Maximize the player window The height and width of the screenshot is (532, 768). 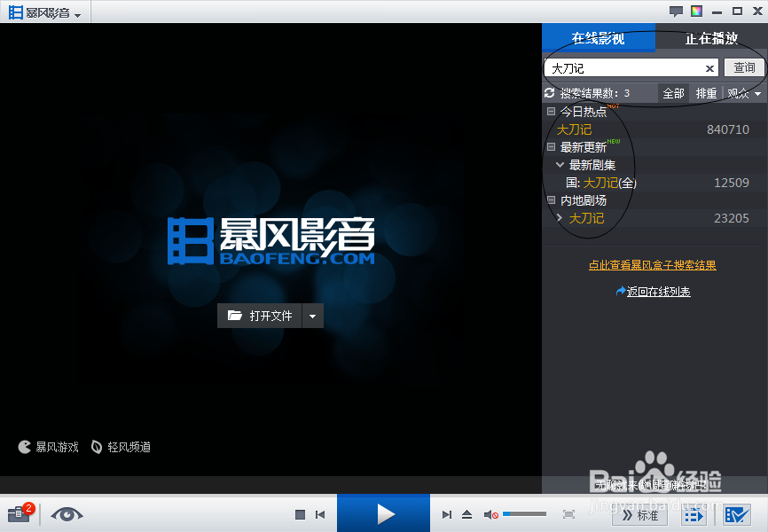[737, 11]
